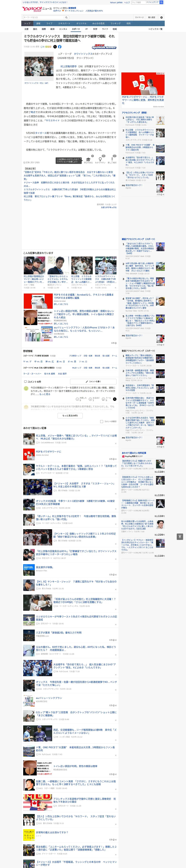Click the scroll-to-top arrow button
Image resolution: width=186 pixels, height=868 pixels.
[180, 537]
